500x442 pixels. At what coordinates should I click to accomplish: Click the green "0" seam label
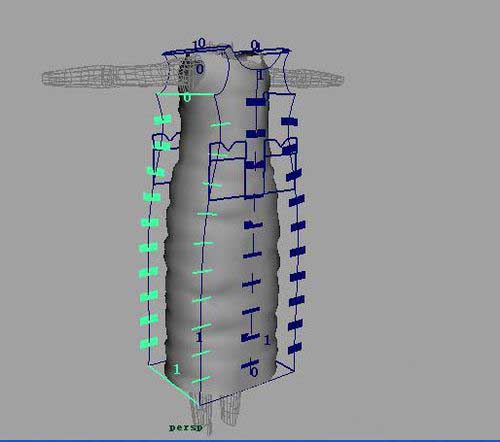click(x=187, y=98)
